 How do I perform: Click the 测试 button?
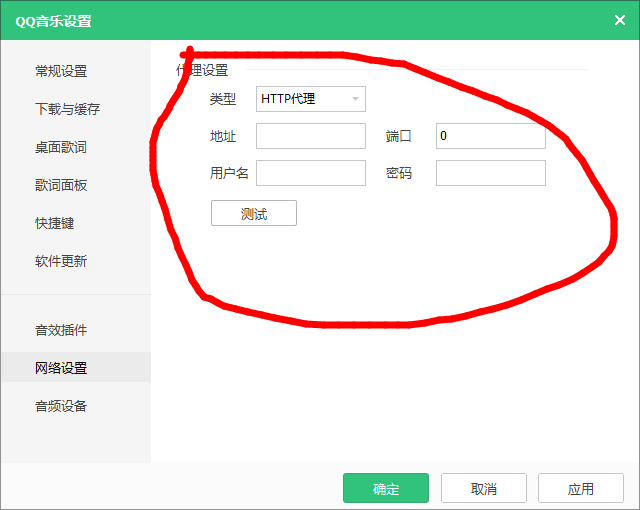tap(254, 213)
